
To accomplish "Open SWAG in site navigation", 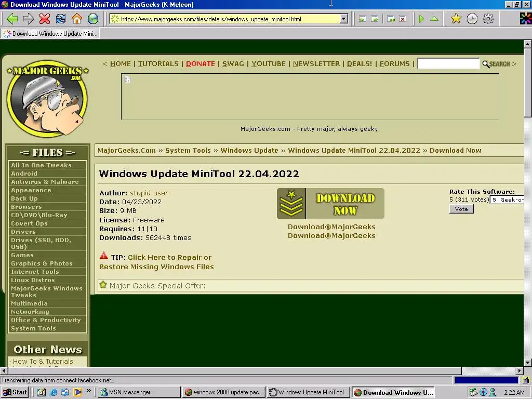I will pyautogui.click(x=233, y=64).
